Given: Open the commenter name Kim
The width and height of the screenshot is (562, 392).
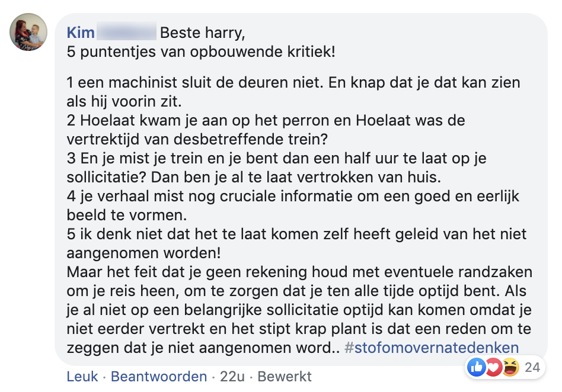Looking at the screenshot, I should coord(81,32).
